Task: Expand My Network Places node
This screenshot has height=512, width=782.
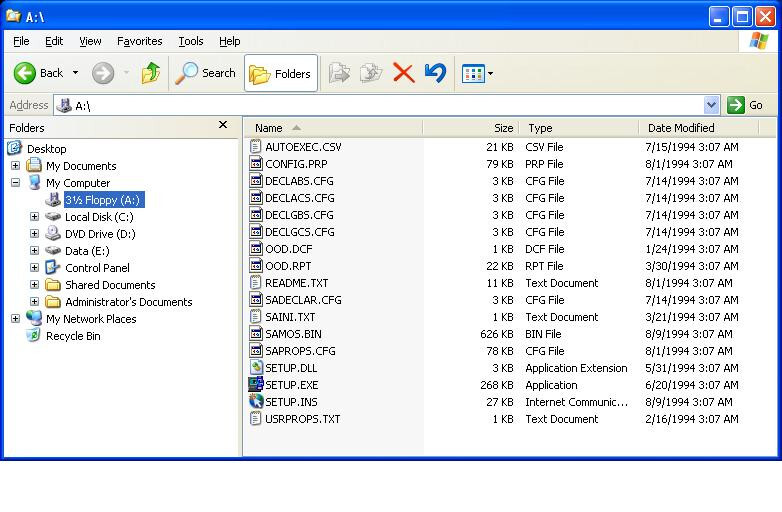Action: coord(15,319)
